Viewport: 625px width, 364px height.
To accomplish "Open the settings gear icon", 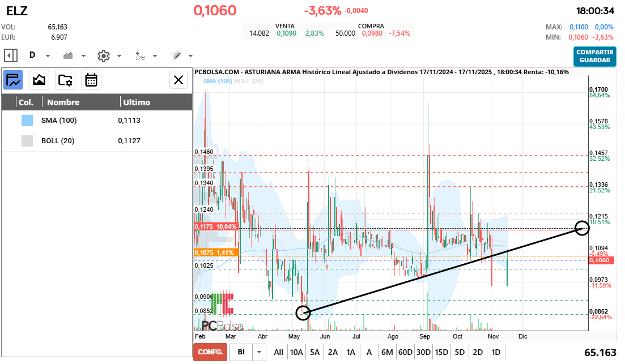I will pyautogui.click(x=104, y=55).
